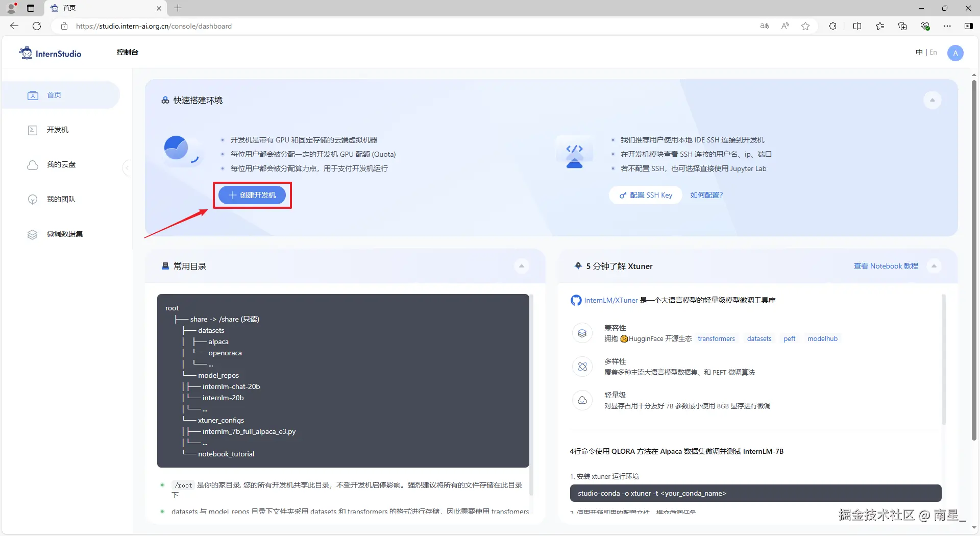Click the favorite star in address bar
This screenshot has width=980, height=536.
coord(805,26)
